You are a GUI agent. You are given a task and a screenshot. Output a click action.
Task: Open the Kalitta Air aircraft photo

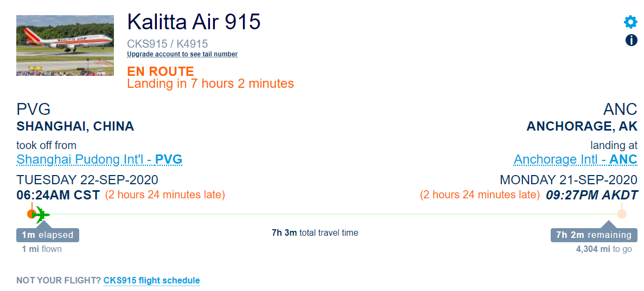pyautogui.click(x=65, y=46)
